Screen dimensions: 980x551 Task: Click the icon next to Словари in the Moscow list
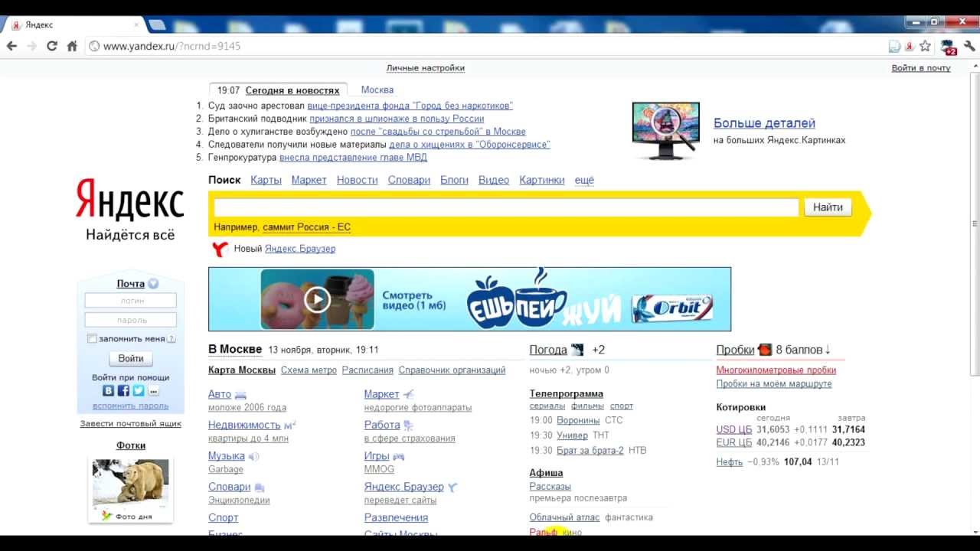coord(260,487)
